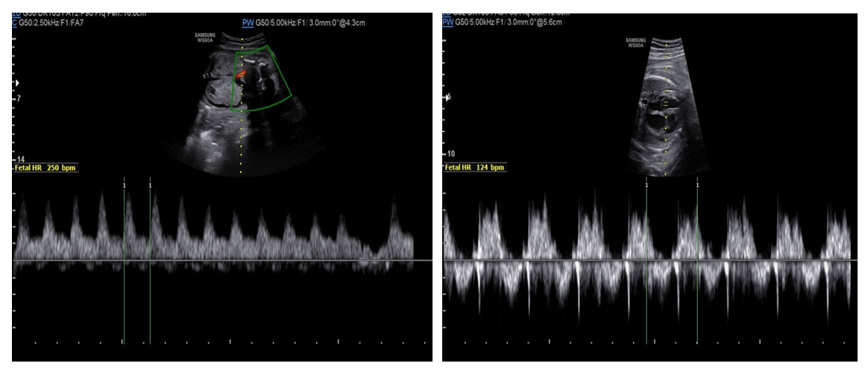This screenshot has width=868, height=372.
Task: Select second caliper line in left Doppler trace
Action: (x=151, y=261)
